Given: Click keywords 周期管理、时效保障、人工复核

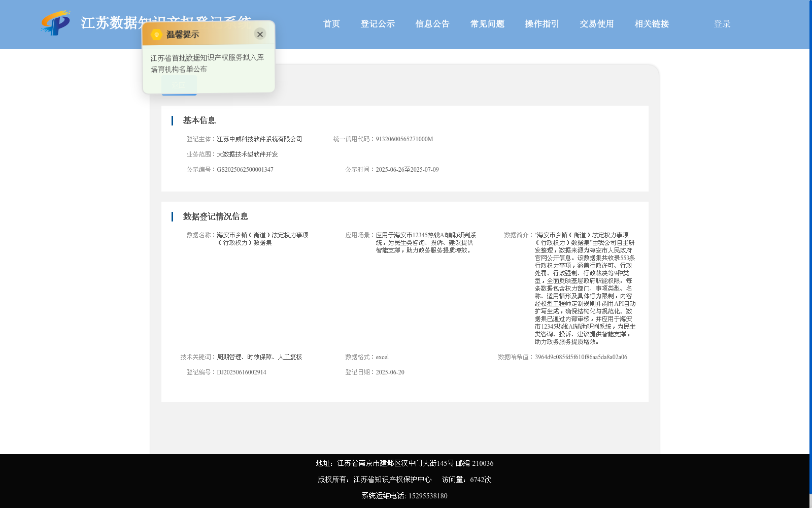Looking at the screenshot, I should coord(259,357).
